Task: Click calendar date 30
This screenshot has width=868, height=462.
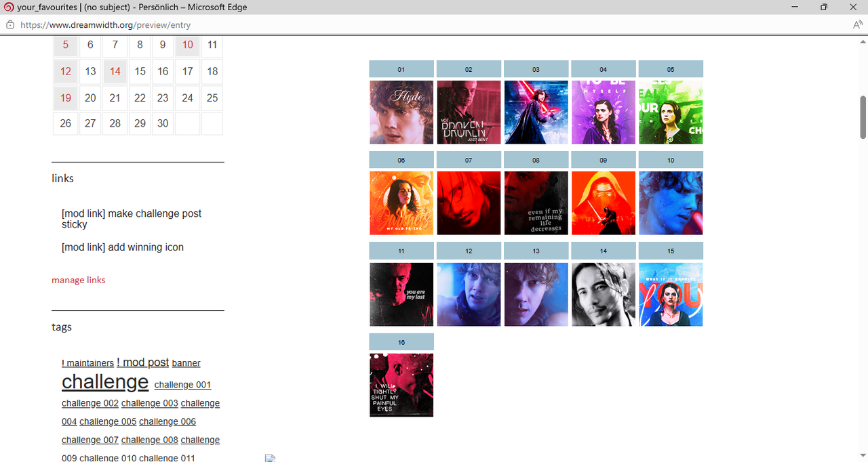Action: pyautogui.click(x=163, y=123)
